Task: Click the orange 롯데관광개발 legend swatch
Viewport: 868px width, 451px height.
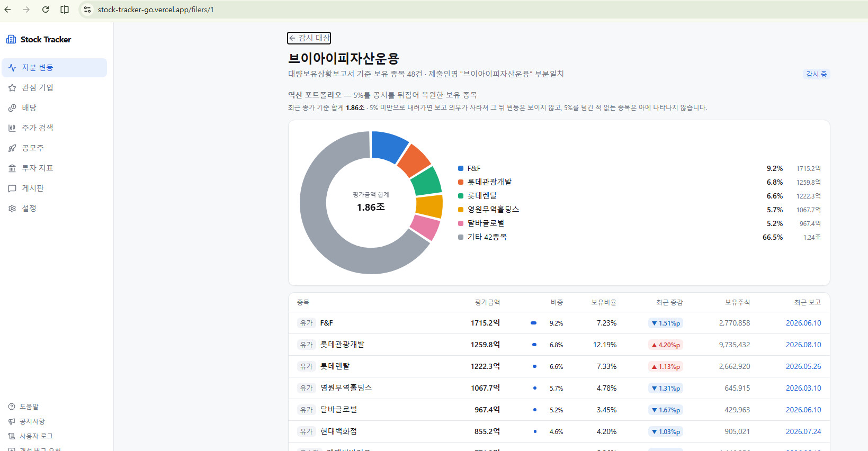Action: [461, 182]
